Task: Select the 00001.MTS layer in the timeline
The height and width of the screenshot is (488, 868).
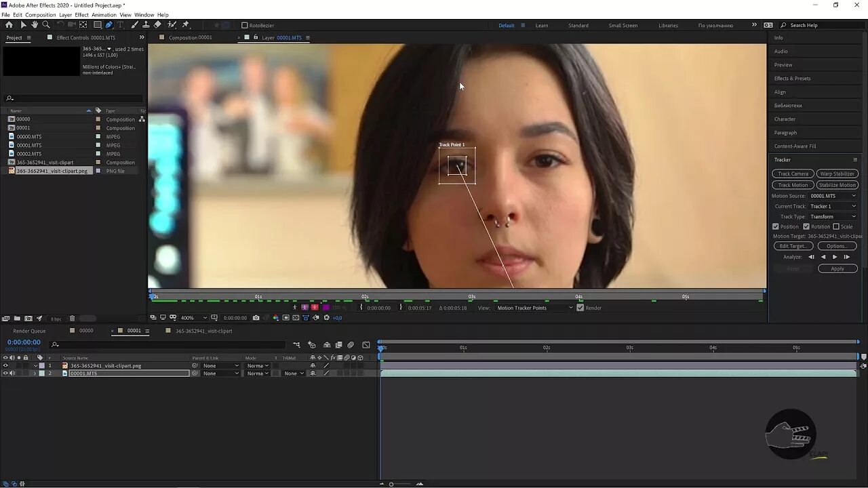Action: point(83,373)
